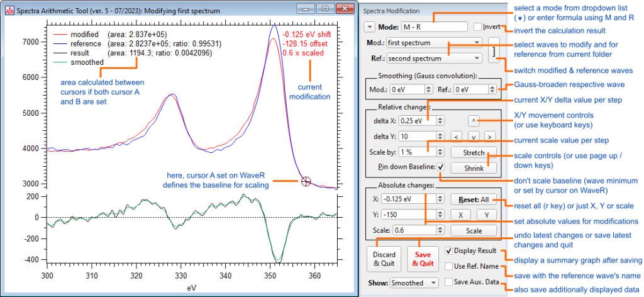Click the absolute Y field showing -150
The height and width of the screenshot is (297, 644).
click(409, 215)
